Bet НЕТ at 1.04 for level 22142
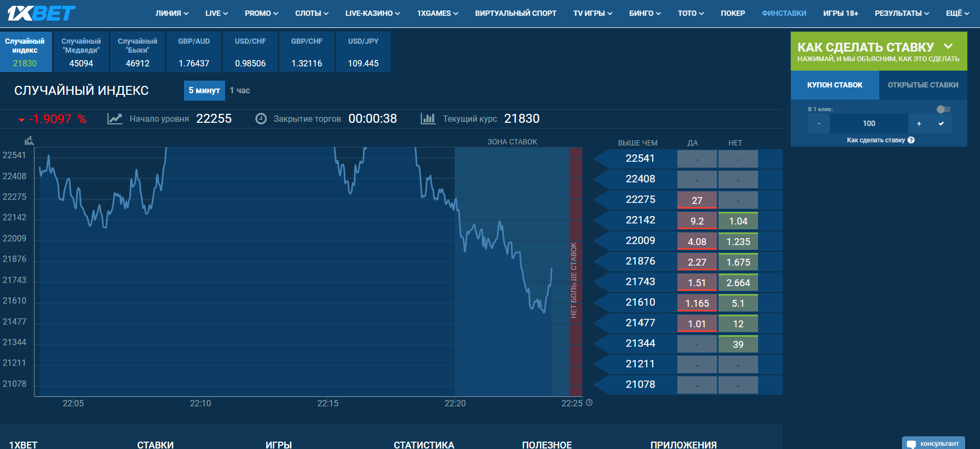This screenshot has width=980, height=449. [738, 221]
